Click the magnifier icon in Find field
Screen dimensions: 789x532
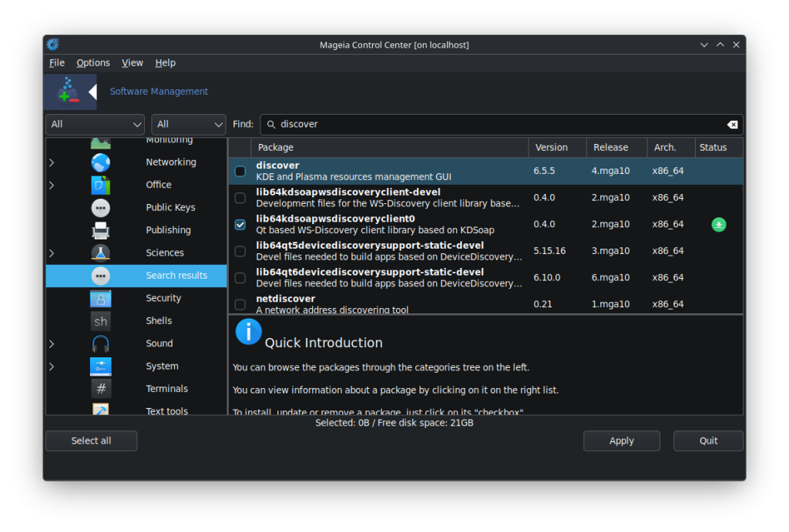pyautogui.click(x=270, y=125)
